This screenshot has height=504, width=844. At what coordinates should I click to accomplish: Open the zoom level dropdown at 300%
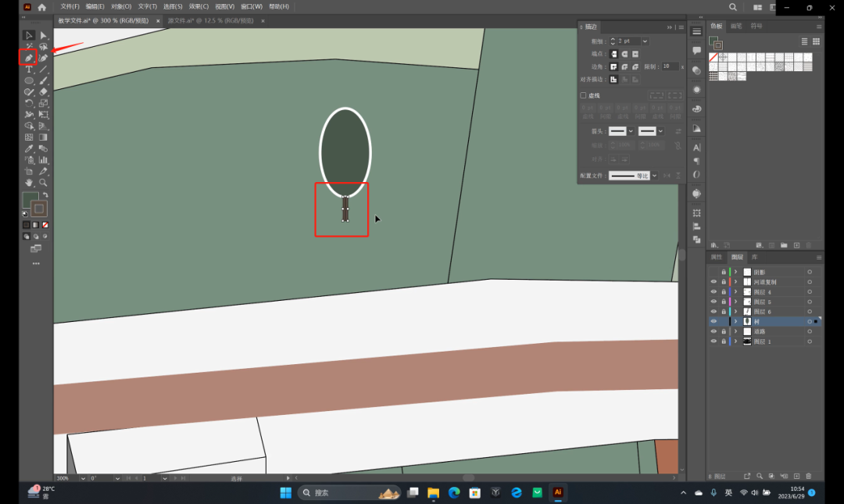coord(82,478)
